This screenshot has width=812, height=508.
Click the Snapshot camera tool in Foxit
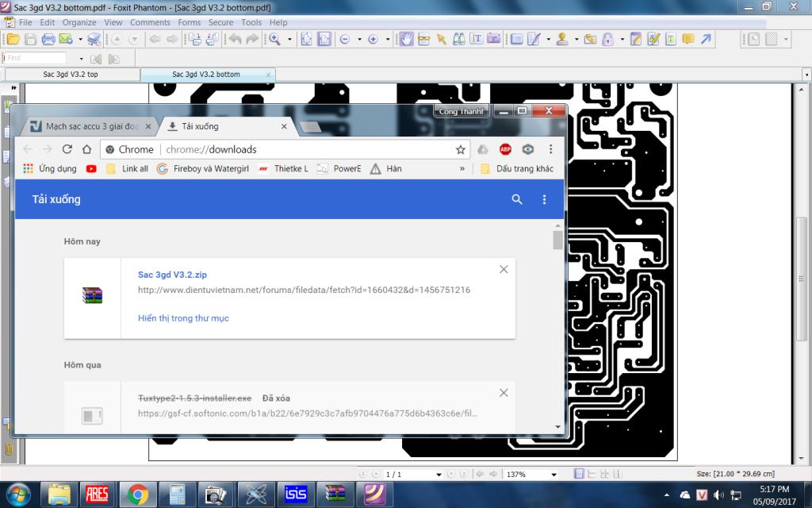tap(493, 39)
